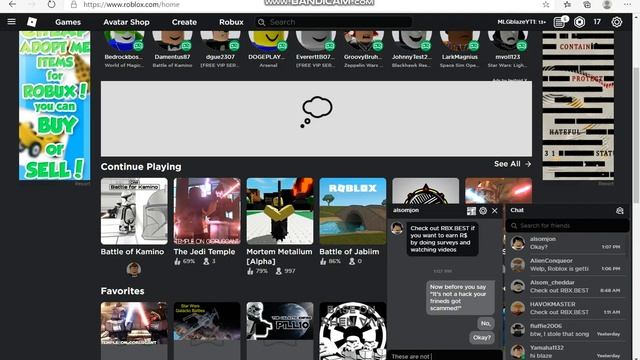Click Mortem Metallum [Alpha] title

pyautogui.click(x=279, y=256)
